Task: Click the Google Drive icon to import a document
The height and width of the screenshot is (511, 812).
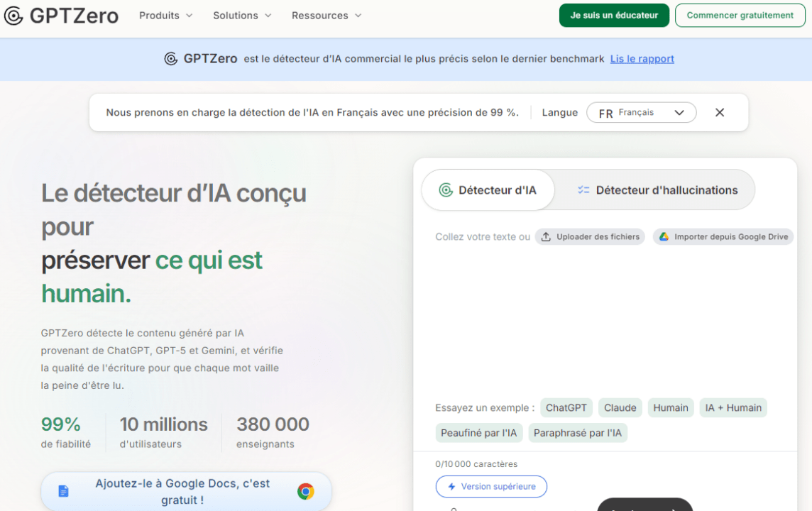Action: [665, 236]
